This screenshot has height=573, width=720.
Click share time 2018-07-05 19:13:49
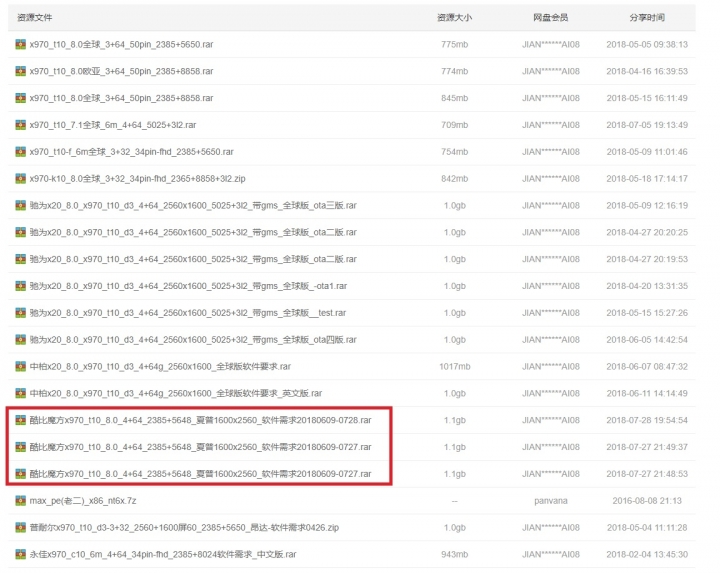pyautogui.click(x=647, y=125)
